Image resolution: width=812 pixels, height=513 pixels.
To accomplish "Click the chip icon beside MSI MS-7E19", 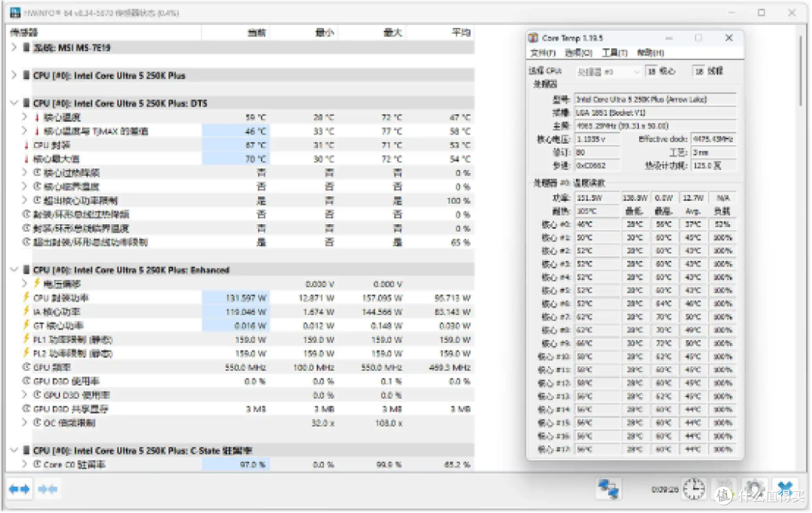I will [x=26, y=47].
